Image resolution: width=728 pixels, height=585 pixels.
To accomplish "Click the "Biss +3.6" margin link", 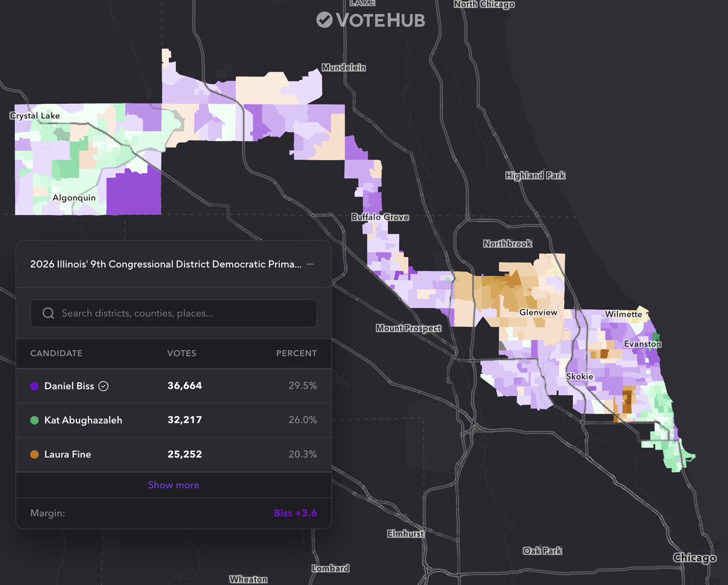I will click(295, 513).
